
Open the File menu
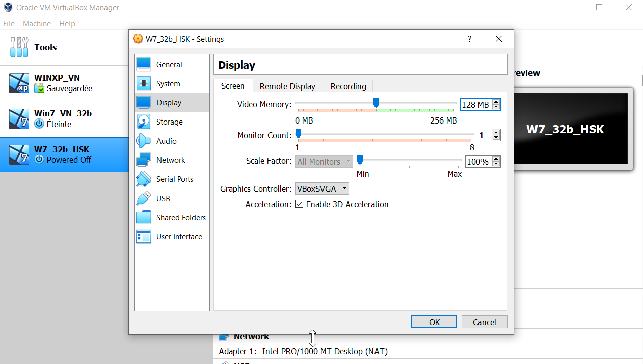(x=9, y=23)
